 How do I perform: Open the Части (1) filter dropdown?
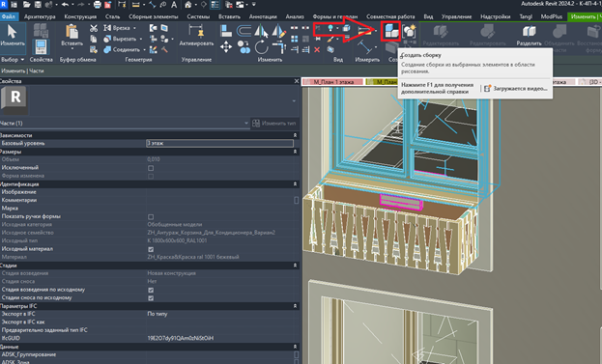coord(246,124)
